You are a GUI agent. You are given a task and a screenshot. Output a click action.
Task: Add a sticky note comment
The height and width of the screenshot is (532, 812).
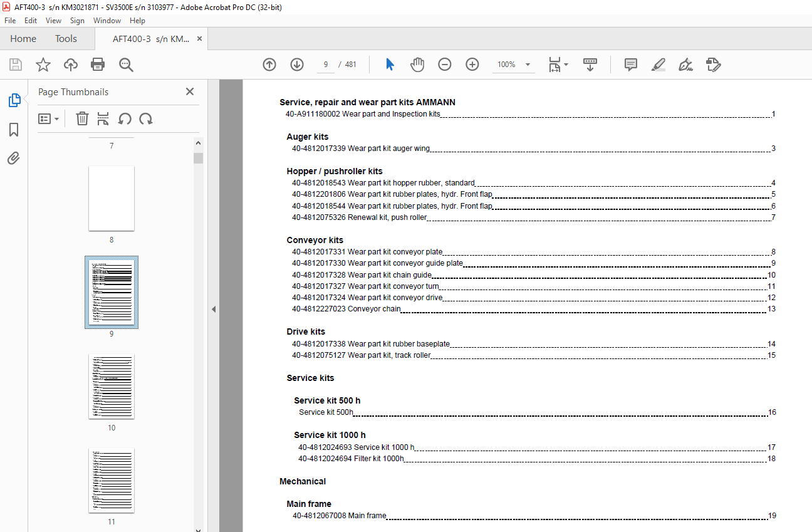click(631, 65)
